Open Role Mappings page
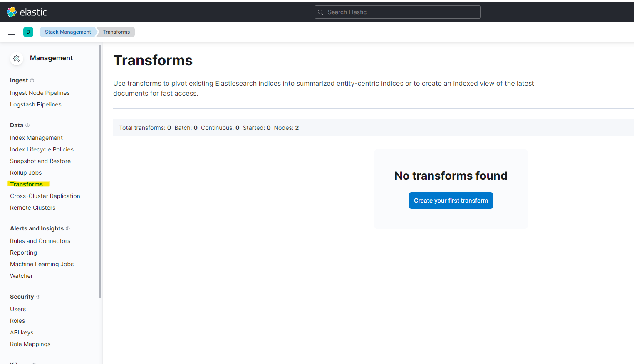This screenshot has height=364, width=634. [30, 344]
